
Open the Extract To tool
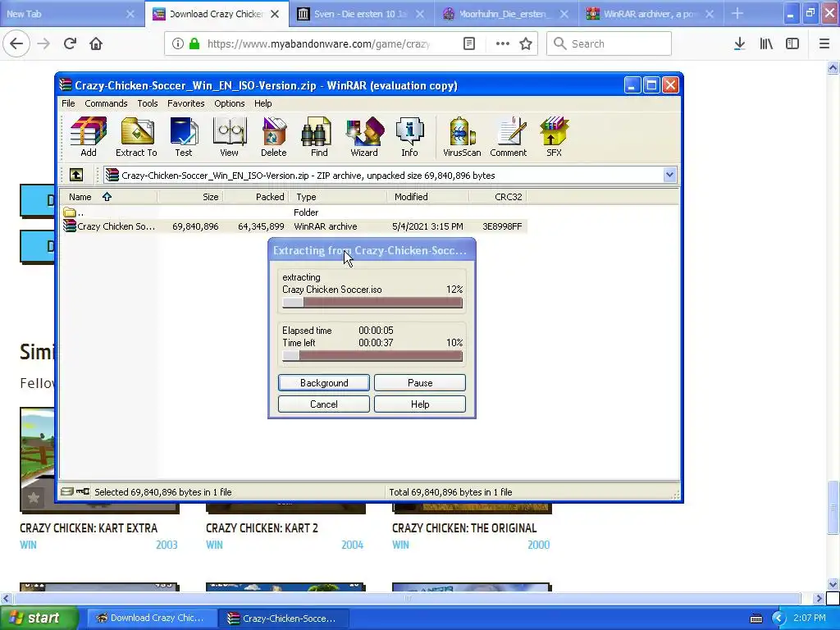(137, 137)
